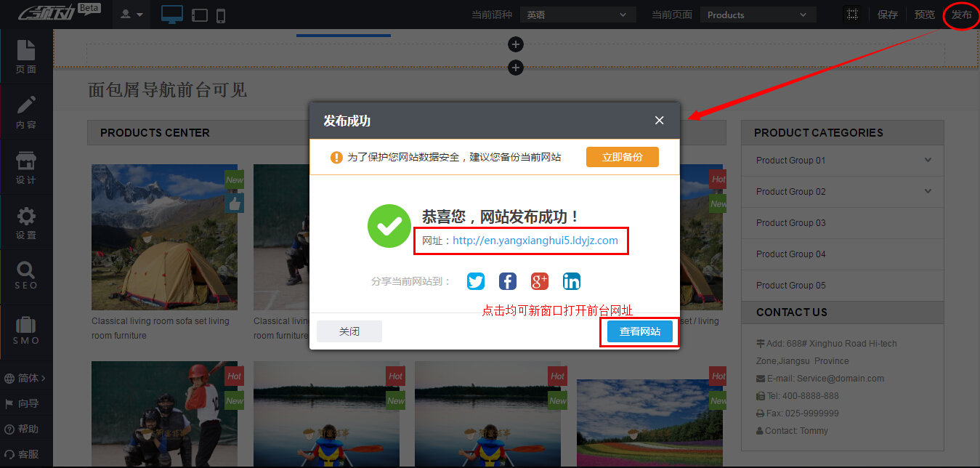Share the website via Facebook icon
980x468 pixels.
tap(507, 281)
